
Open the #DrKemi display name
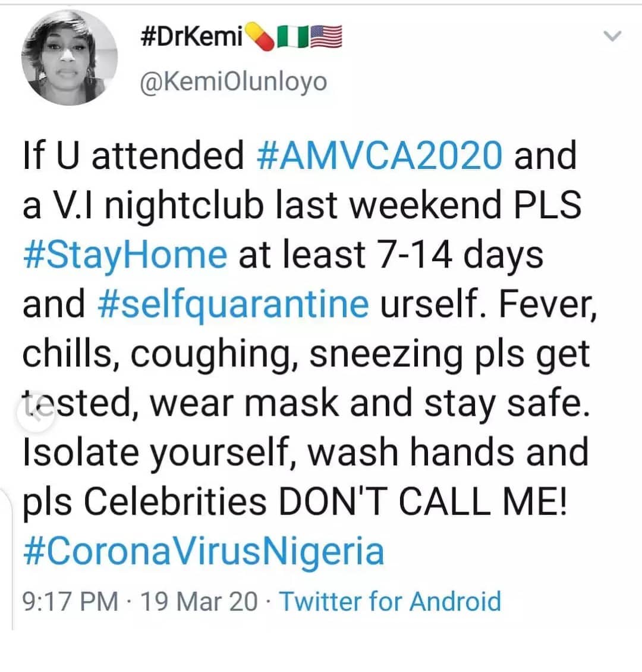point(193,38)
